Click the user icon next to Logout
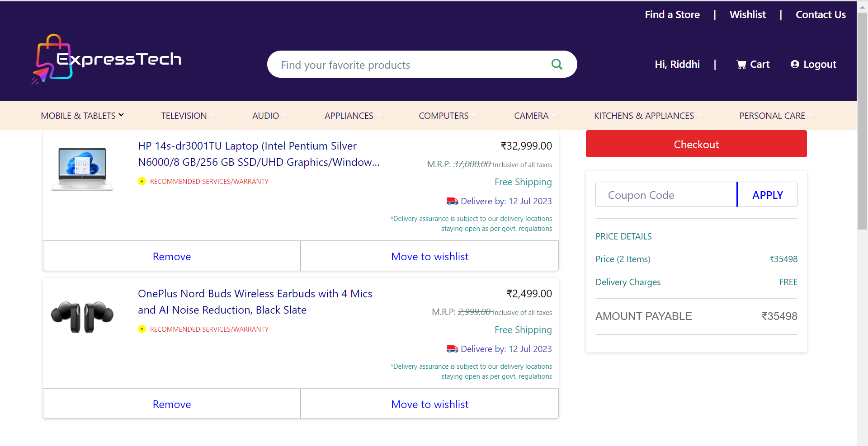 tap(794, 64)
